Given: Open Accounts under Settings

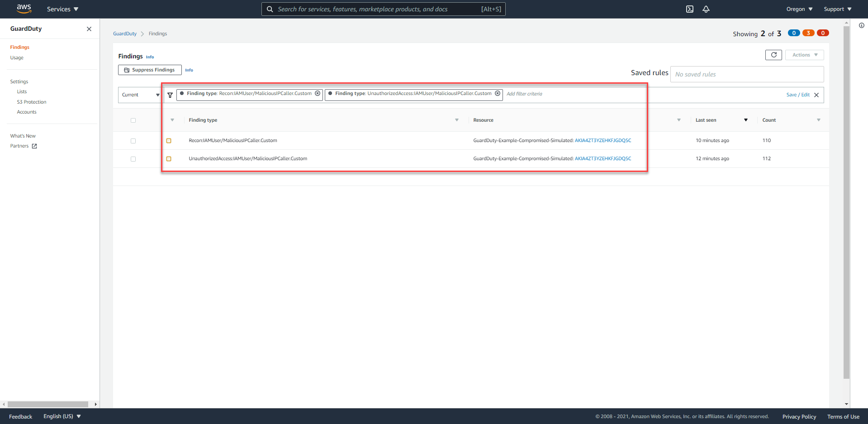Looking at the screenshot, I should [x=27, y=112].
